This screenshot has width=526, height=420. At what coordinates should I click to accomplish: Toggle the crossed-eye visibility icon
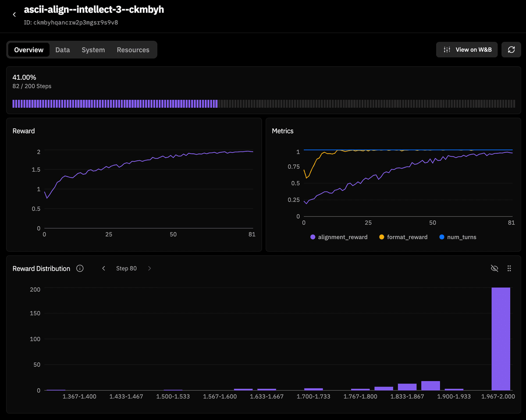point(494,268)
